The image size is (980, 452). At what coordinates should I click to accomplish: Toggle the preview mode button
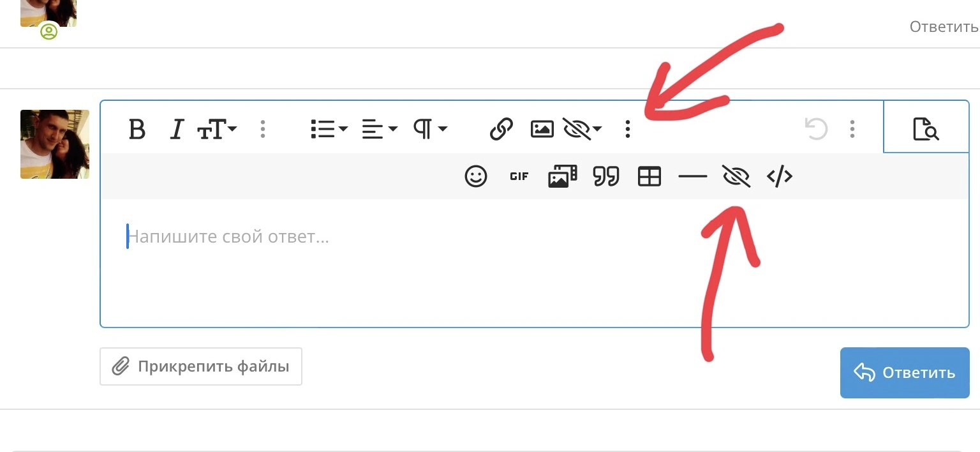tap(926, 130)
